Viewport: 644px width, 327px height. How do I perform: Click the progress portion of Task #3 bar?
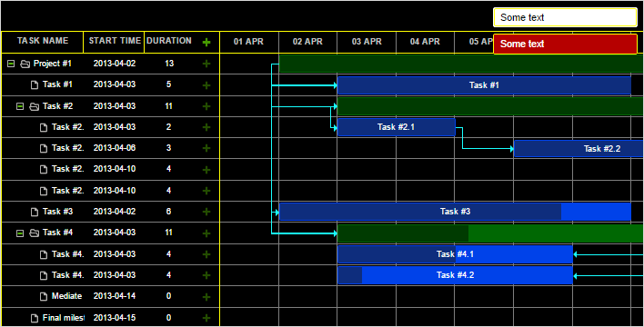(x=420, y=212)
